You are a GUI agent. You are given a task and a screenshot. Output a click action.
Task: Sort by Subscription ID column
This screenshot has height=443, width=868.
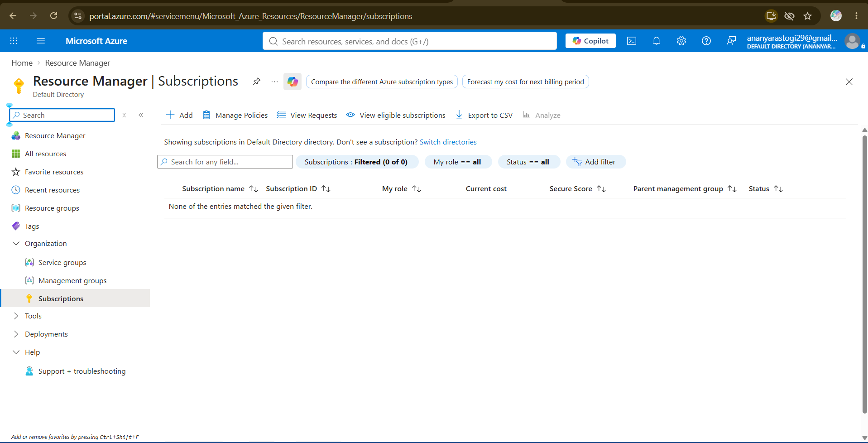[298, 189]
